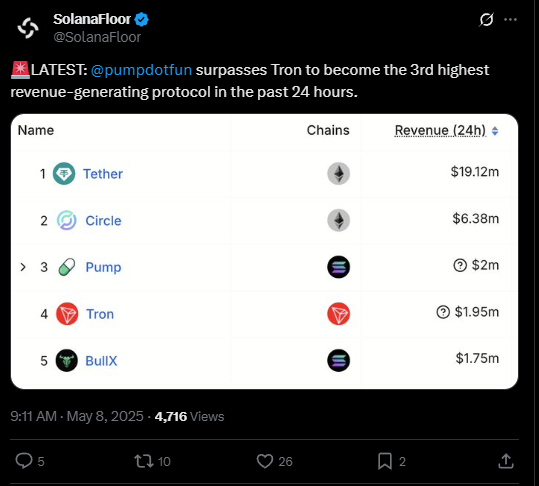Click the SolanaFloor verified badge

point(141,19)
